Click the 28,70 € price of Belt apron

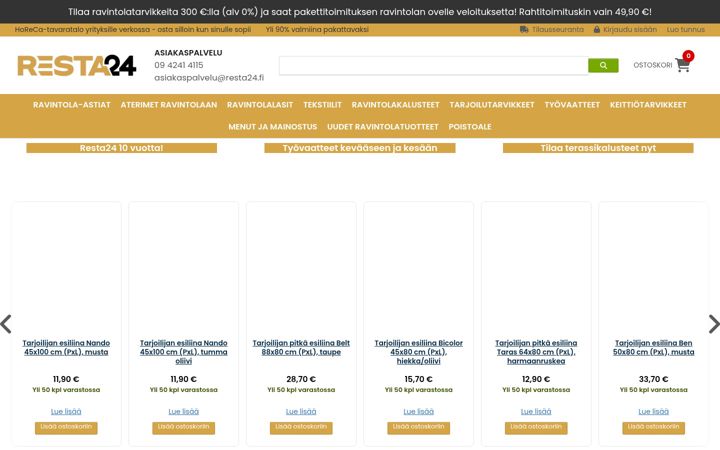click(x=301, y=379)
